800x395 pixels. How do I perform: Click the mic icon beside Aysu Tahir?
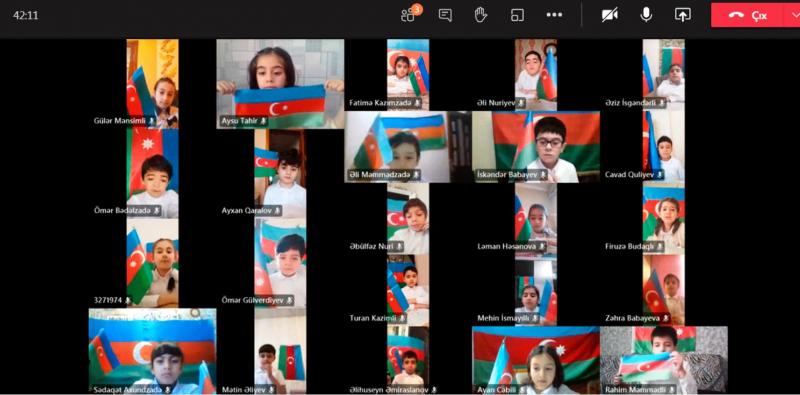coord(263,121)
